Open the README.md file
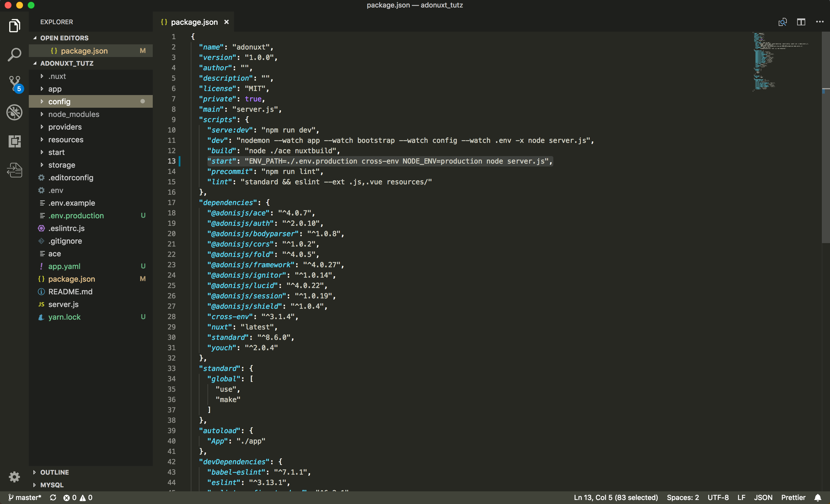This screenshot has width=830, height=504. [x=90, y=292]
